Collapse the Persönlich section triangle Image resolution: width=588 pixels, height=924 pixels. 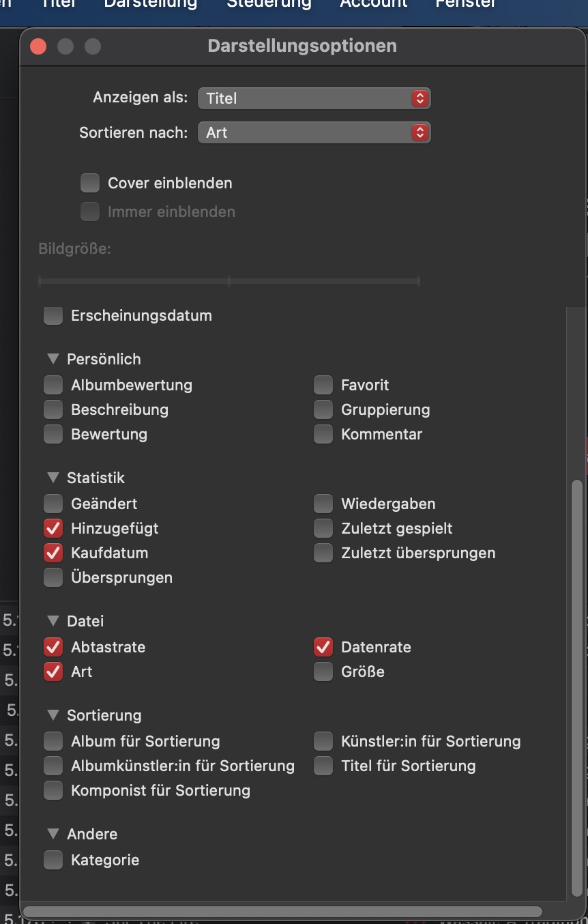pyautogui.click(x=53, y=359)
